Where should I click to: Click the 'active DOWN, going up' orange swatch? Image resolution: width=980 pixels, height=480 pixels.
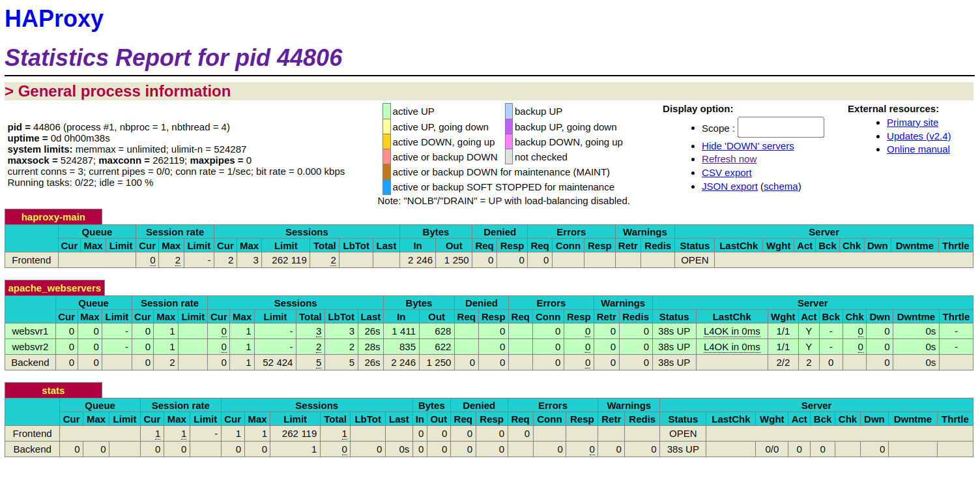(386, 142)
